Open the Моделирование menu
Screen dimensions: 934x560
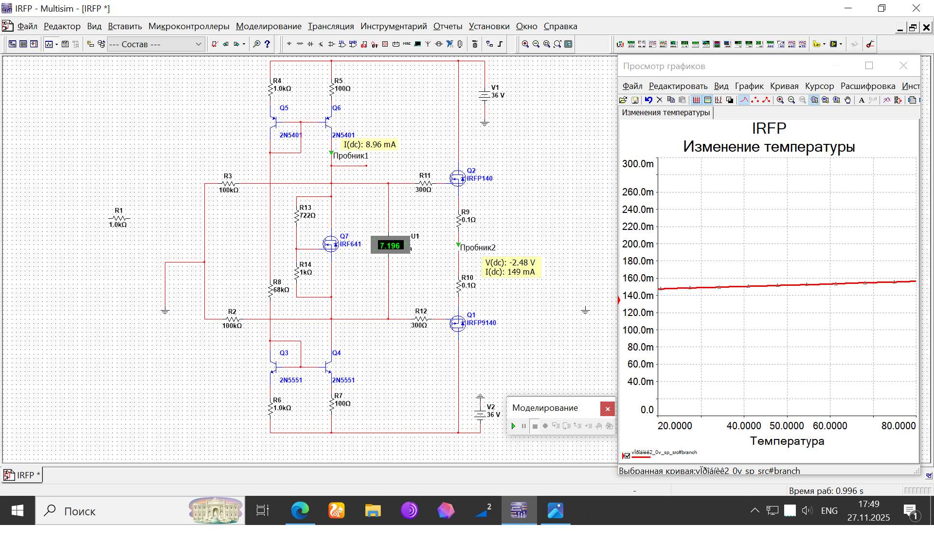[x=269, y=26]
